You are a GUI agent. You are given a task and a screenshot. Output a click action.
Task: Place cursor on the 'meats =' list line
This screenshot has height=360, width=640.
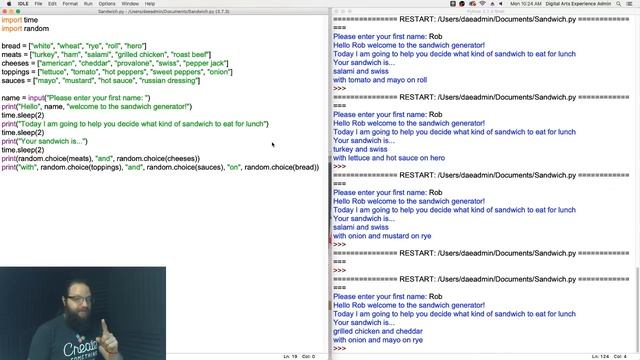click(106, 55)
